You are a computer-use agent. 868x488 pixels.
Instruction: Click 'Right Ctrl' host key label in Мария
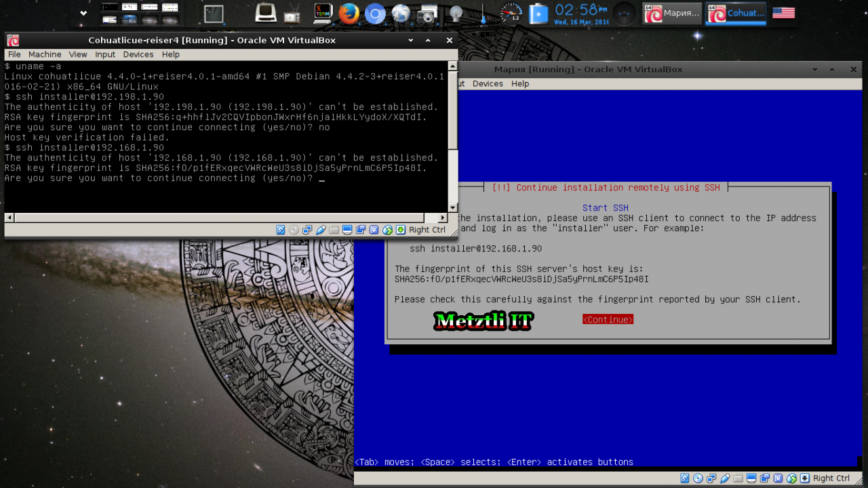tap(831, 479)
